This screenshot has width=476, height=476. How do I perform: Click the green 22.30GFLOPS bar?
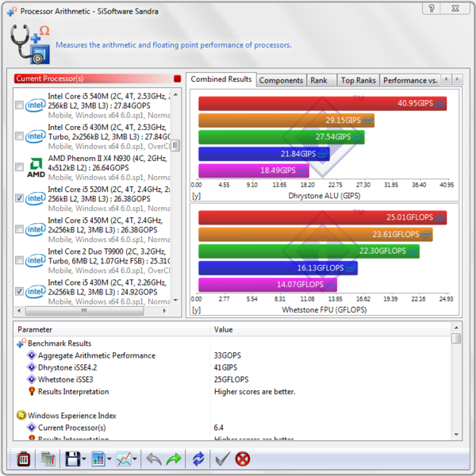309,251
